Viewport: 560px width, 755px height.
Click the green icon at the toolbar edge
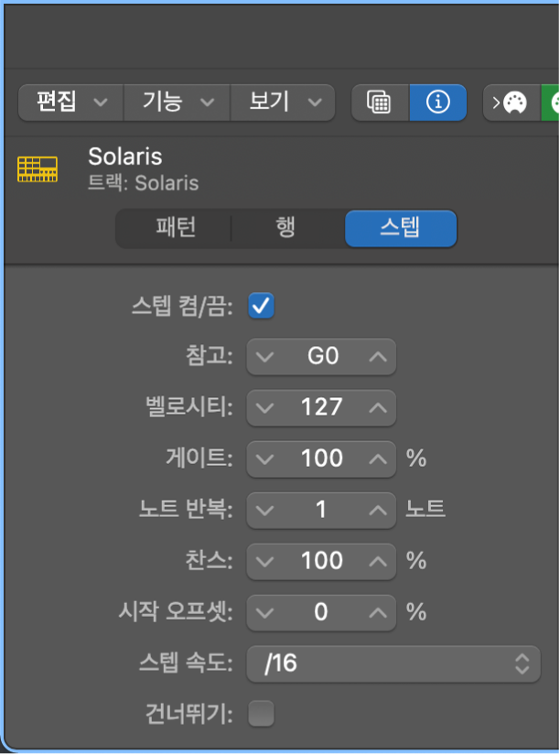(553, 102)
